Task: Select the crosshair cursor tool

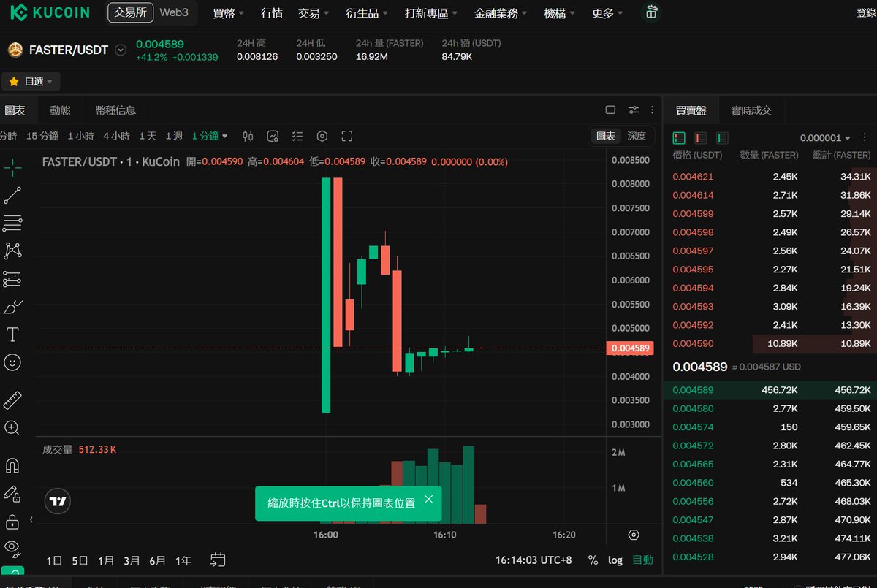Action: click(x=12, y=167)
